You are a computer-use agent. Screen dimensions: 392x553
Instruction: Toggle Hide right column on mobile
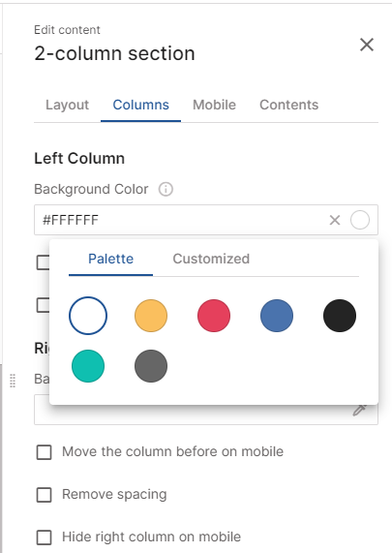point(45,538)
